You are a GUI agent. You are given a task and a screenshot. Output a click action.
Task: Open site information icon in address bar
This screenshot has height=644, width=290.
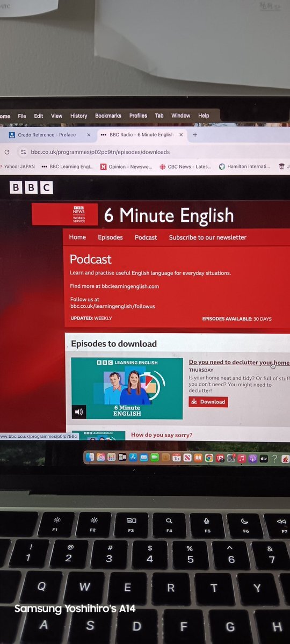pyautogui.click(x=23, y=152)
